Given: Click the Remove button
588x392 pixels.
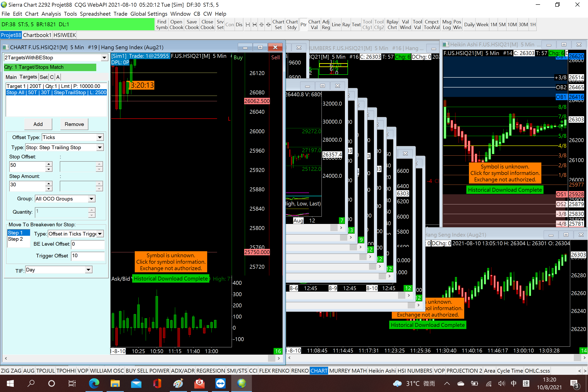Looking at the screenshot, I should coord(74,124).
